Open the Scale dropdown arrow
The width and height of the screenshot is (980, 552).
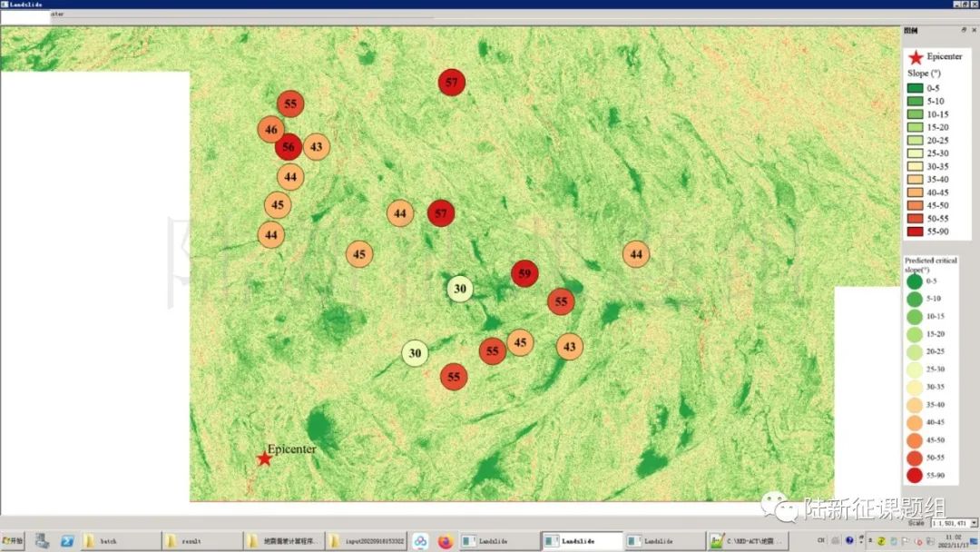pos(974,523)
